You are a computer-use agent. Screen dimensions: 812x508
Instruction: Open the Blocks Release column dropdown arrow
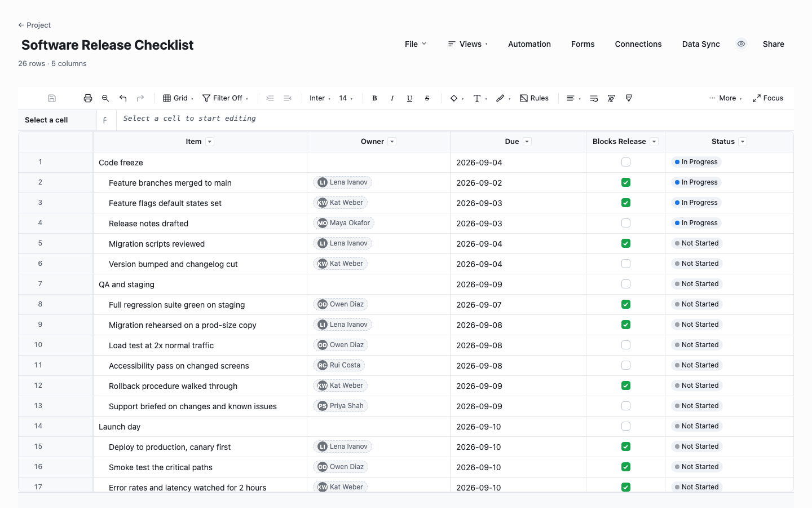654,142
